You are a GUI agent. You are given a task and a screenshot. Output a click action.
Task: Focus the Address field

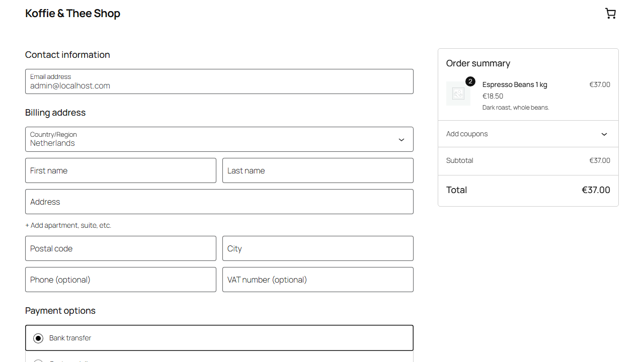pyautogui.click(x=219, y=202)
